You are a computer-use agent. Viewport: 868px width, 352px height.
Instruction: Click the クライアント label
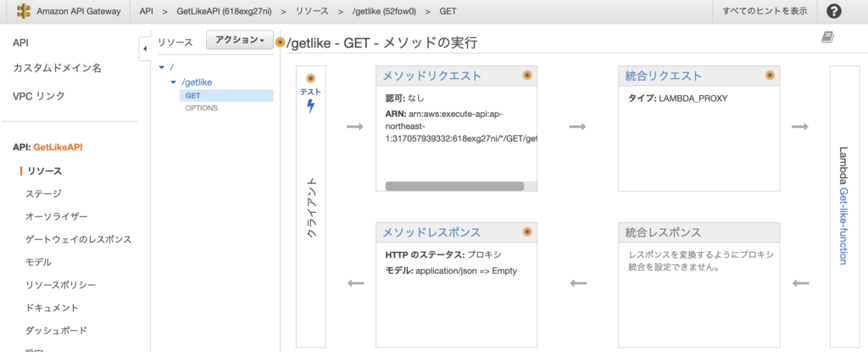tap(311, 207)
